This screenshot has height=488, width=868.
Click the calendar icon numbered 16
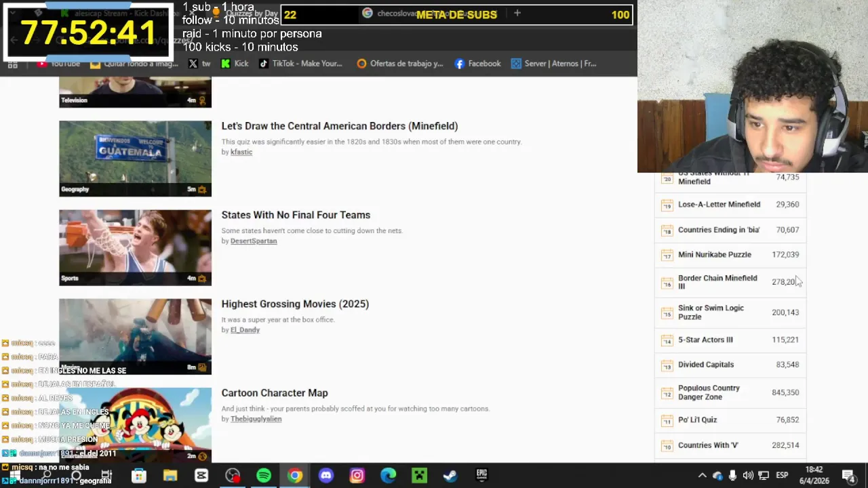coord(667,282)
